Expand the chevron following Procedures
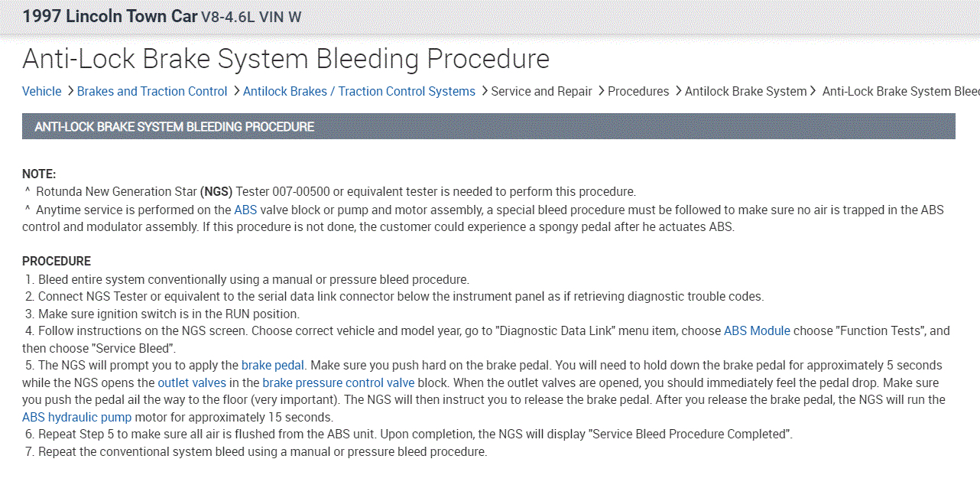 pyautogui.click(x=677, y=92)
